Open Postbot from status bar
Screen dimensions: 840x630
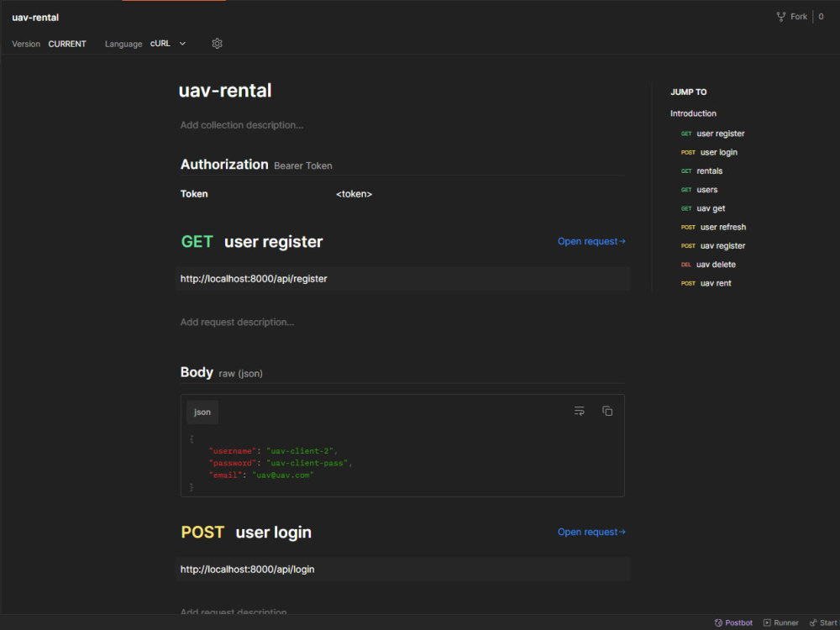pos(733,622)
